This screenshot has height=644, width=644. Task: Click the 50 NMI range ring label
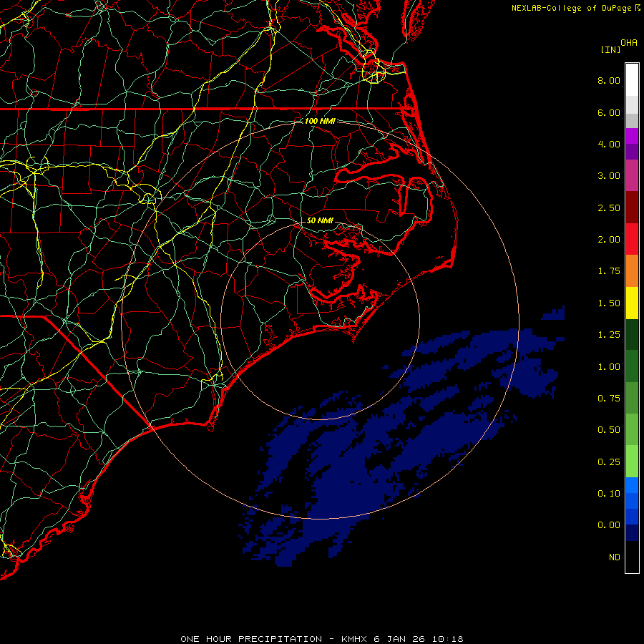[x=320, y=220]
